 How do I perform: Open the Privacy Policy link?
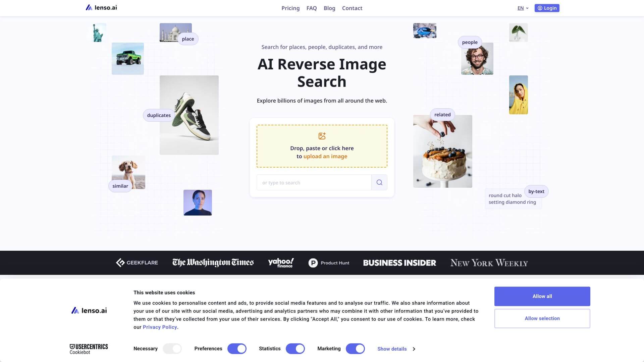pos(160,327)
